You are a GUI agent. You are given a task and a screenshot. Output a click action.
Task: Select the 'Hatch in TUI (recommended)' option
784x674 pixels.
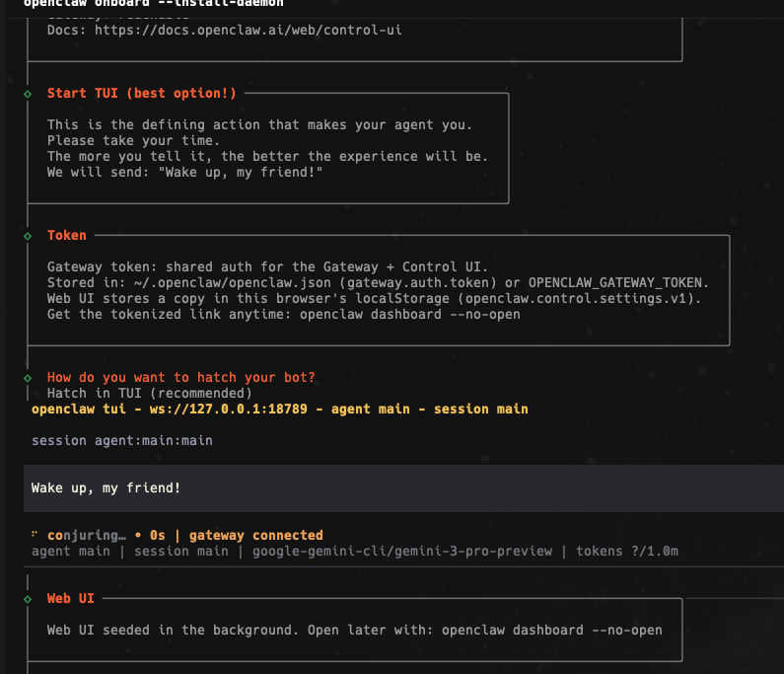pos(149,393)
